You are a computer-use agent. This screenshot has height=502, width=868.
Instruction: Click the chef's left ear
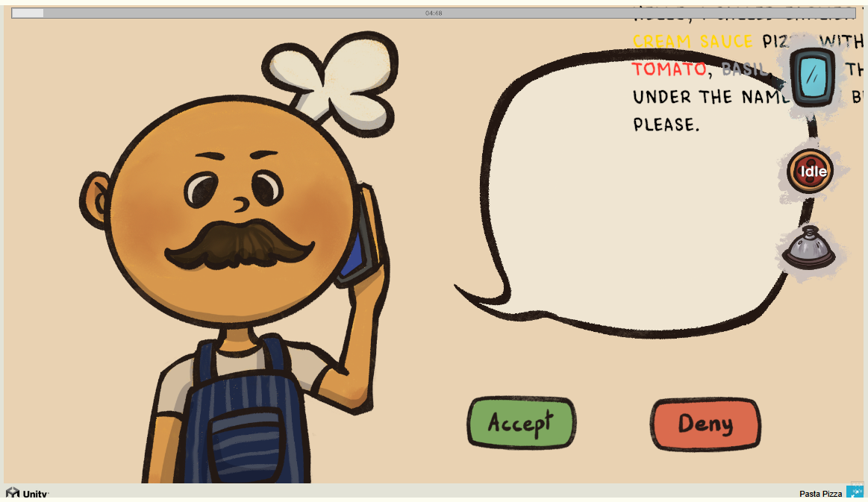[x=96, y=201]
